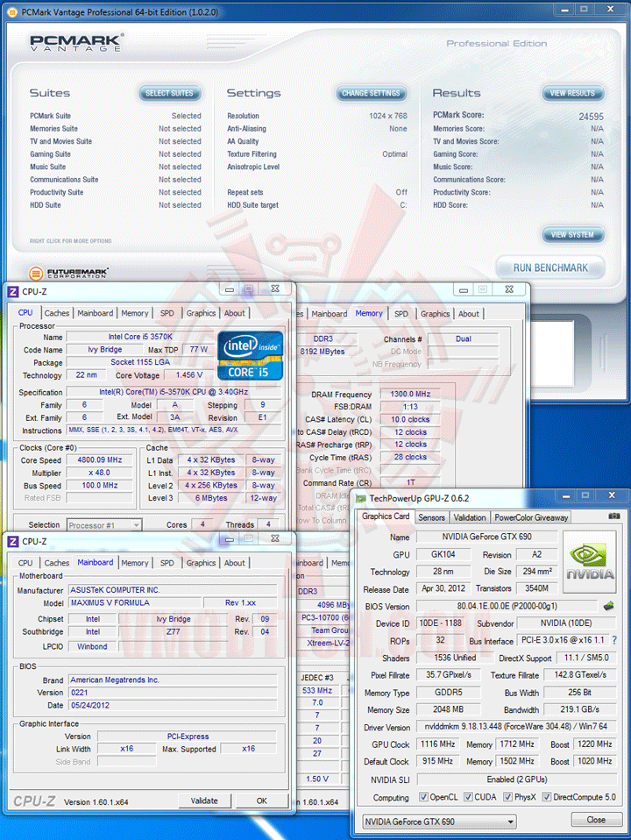Toggle the PhysX checkbox
Screen dimensions: 631x840
(507, 797)
